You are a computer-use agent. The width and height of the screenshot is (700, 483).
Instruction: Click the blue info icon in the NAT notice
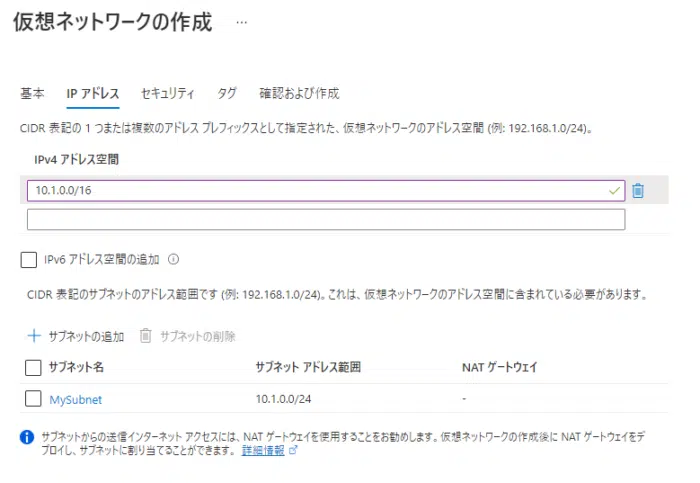point(27,438)
